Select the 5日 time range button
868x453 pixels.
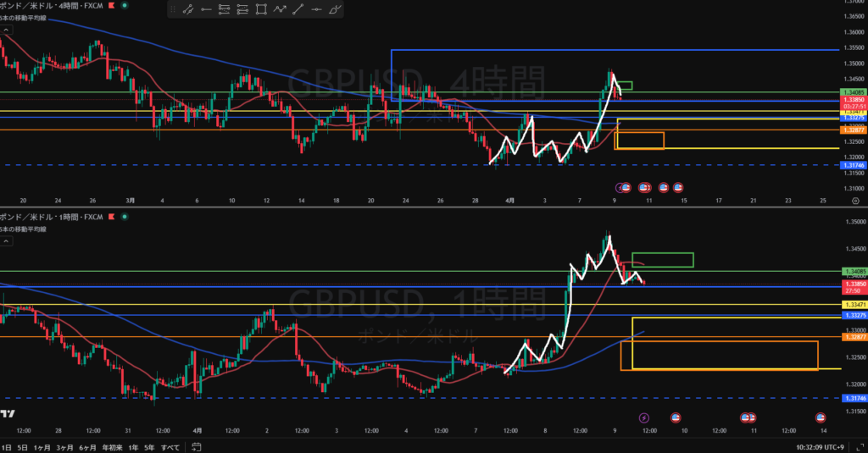click(22, 445)
